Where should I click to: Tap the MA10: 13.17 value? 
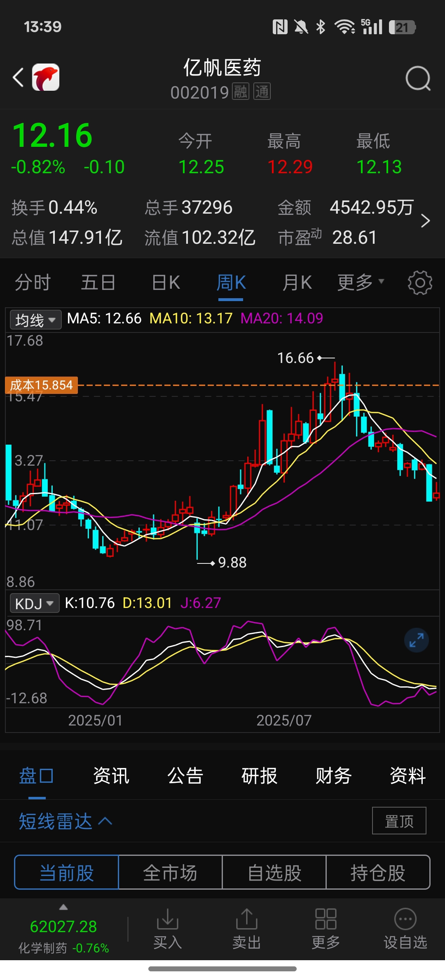click(191, 318)
